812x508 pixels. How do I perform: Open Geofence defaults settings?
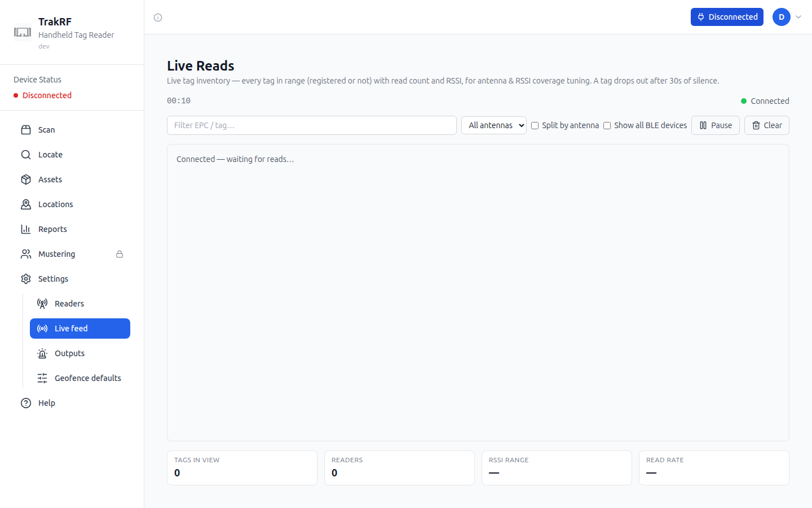80,378
